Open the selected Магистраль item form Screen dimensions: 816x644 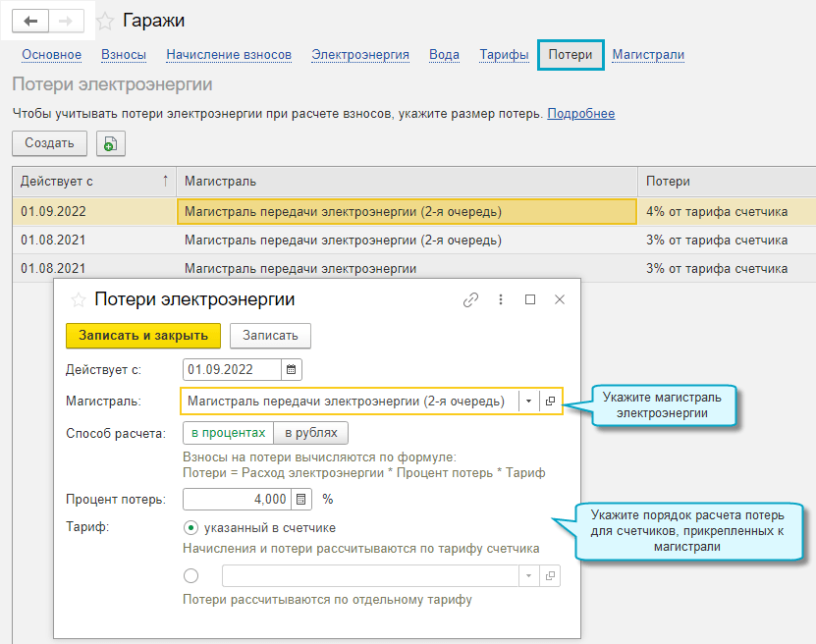(x=551, y=401)
